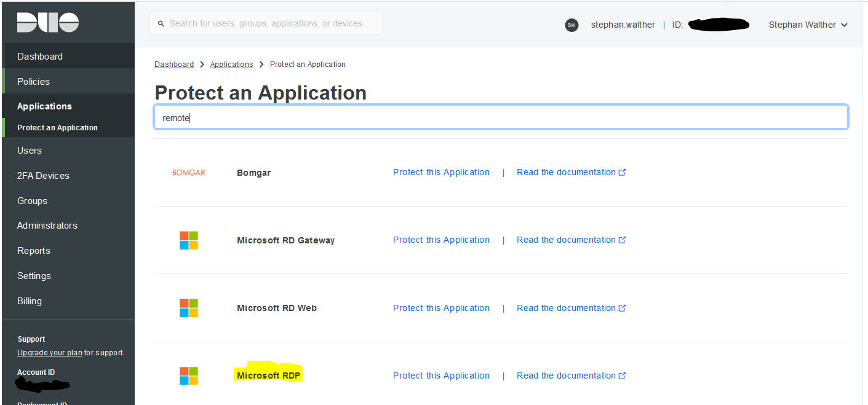Focus the global search field at top
Image resolution: width=868 pixels, height=405 pixels.
tap(266, 23)
